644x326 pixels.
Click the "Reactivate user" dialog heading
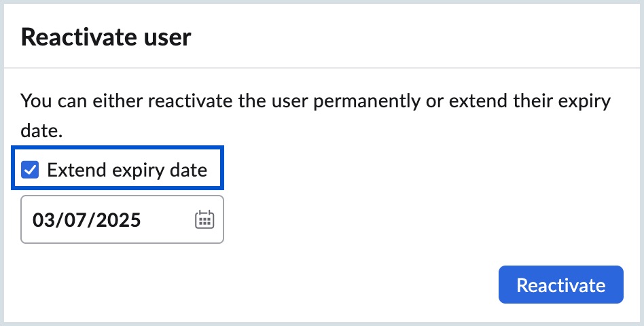106,37
